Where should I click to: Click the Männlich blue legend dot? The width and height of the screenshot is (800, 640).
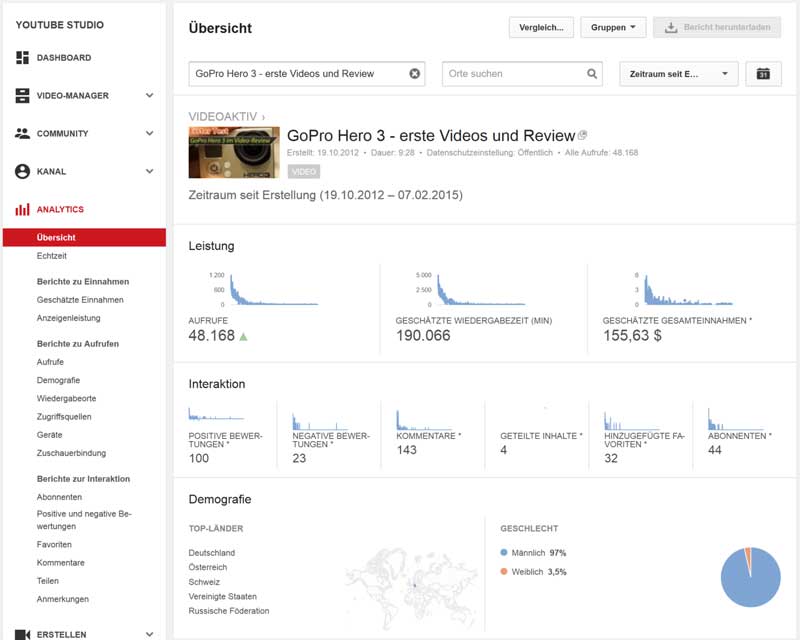point(504,552)
